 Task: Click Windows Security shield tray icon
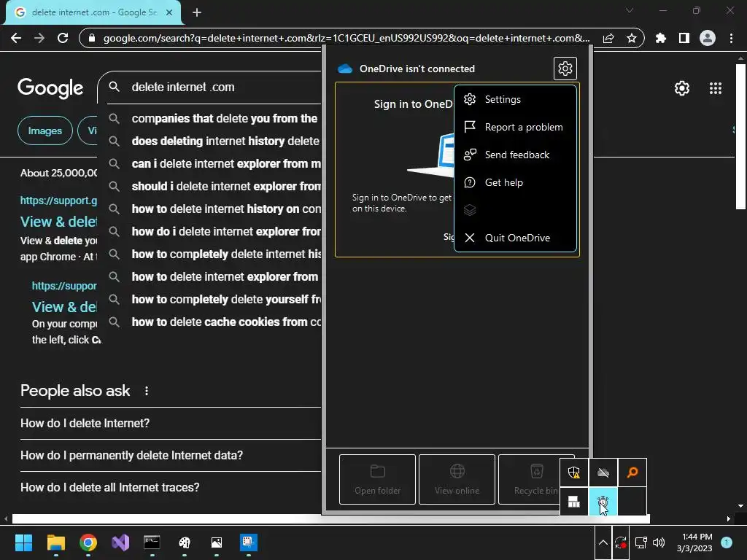[x=574, y=472]
